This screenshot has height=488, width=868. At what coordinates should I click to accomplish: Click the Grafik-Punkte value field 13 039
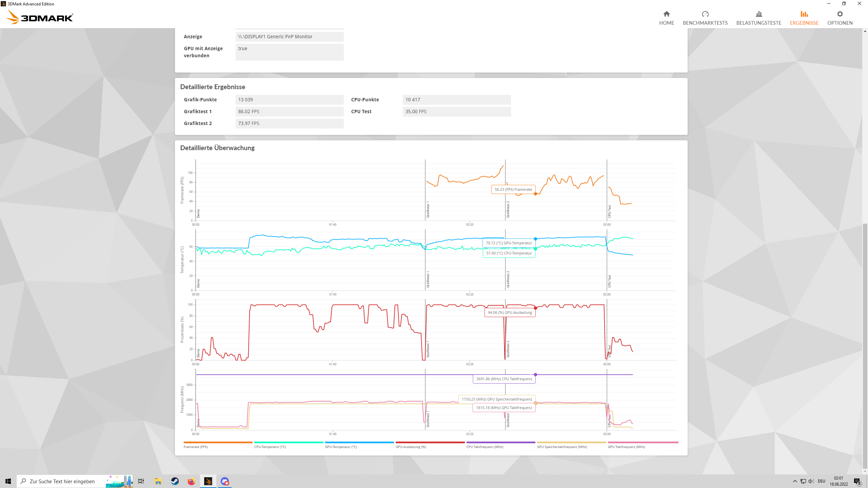click(x=289, y=100)
